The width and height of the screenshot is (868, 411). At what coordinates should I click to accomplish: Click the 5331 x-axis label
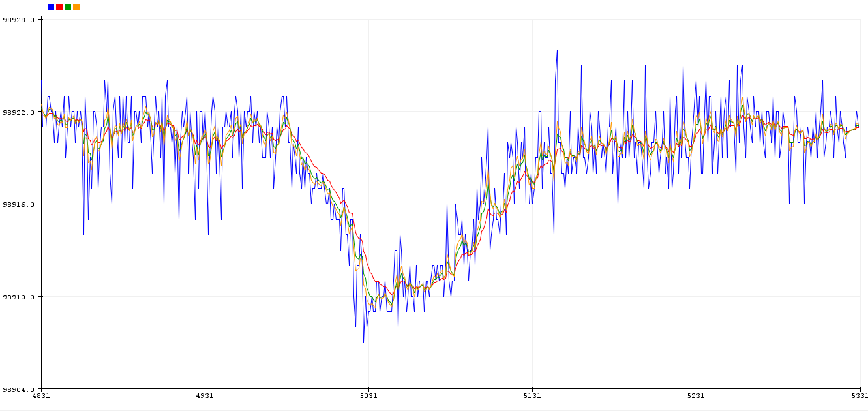[x=860, y=396]
